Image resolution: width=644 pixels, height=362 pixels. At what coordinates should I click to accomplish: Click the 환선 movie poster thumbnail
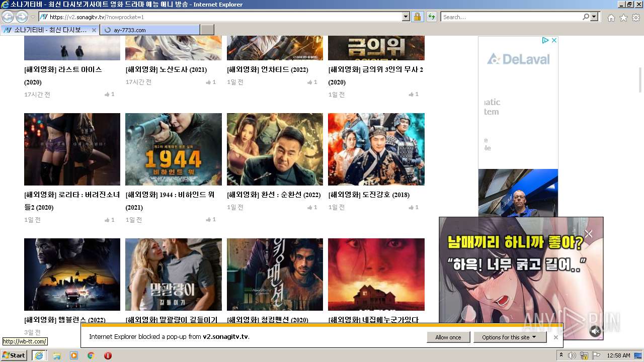tap(275, 149)
